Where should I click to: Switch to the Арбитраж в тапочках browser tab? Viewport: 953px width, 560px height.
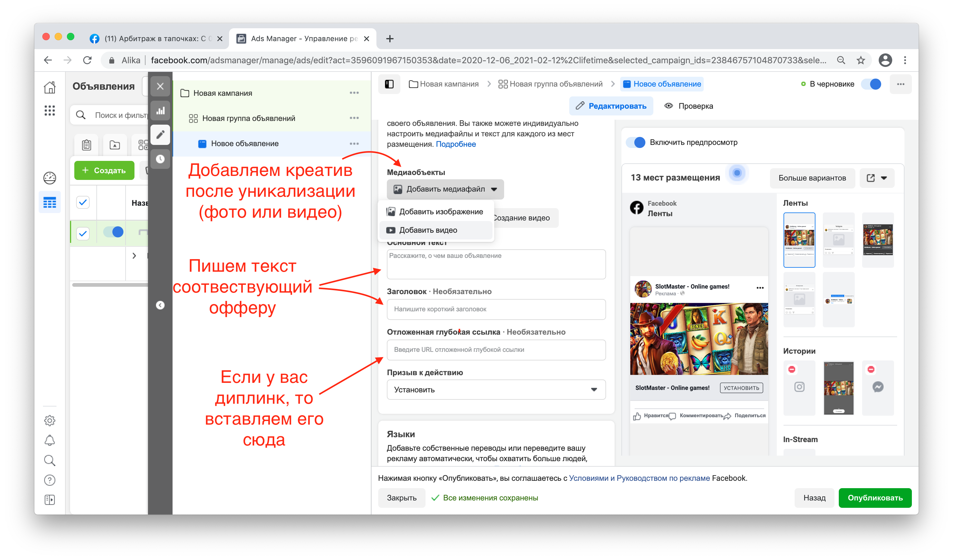157,39
